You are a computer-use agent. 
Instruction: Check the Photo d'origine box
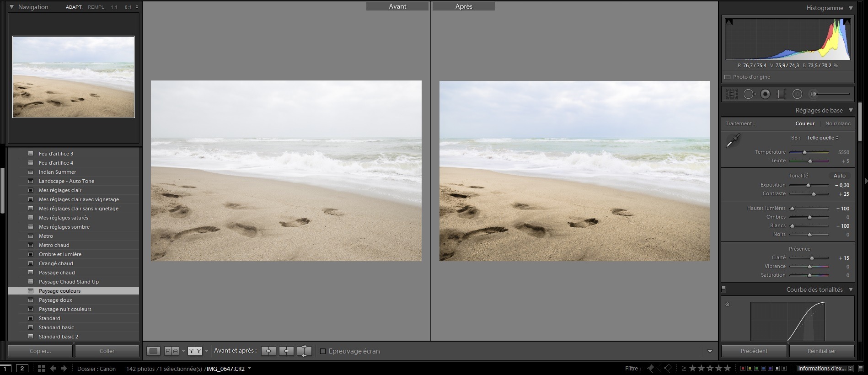pos(728,77)
